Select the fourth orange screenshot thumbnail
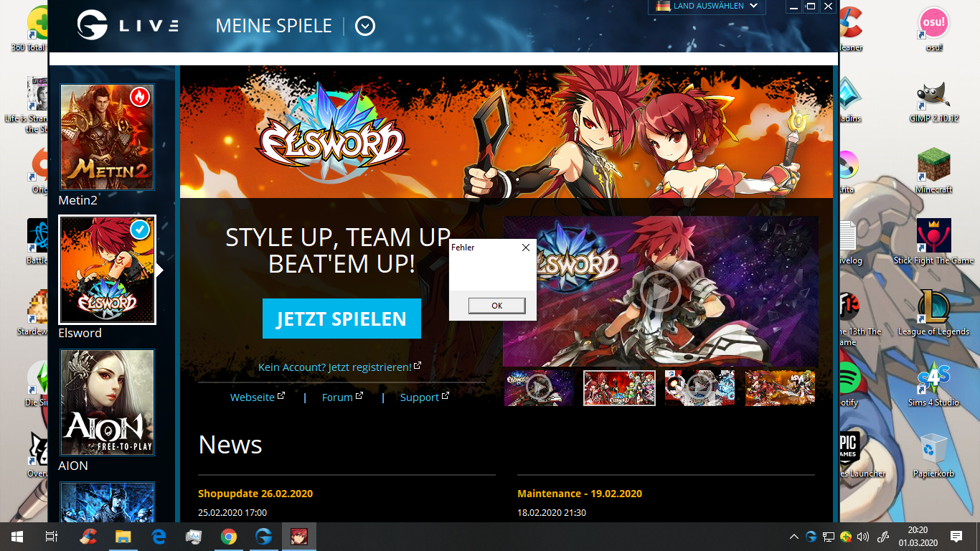Image resolution: width=980 pixels, height=551 pixels. [x=780, y=388]
